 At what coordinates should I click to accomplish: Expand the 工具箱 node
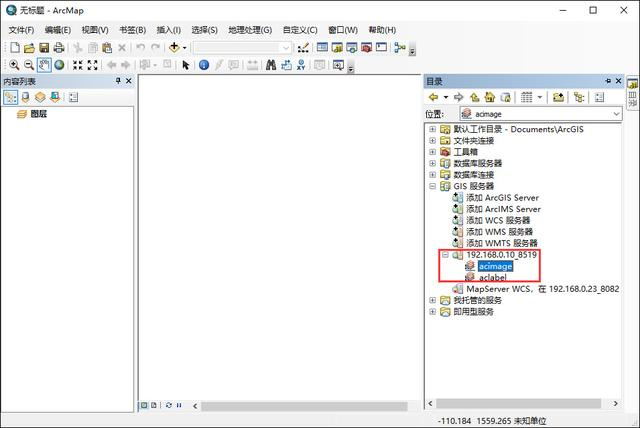click(x=432, y=152)
